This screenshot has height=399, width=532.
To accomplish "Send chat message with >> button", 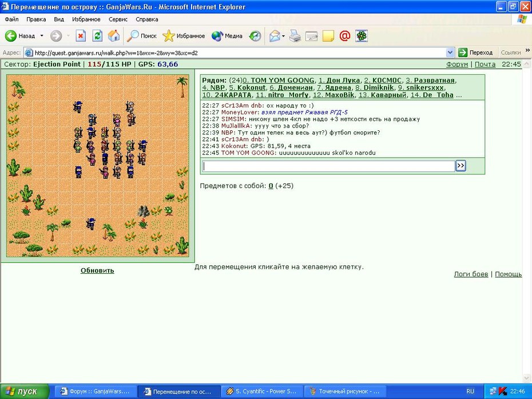I will 460,166.
